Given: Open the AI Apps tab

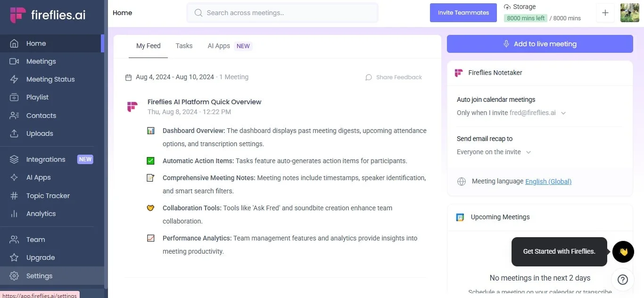Looking at the screenshot, I should [x=230, y=46].
